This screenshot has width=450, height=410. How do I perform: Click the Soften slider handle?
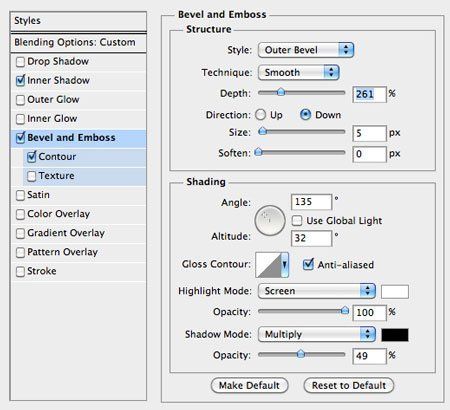(258, 152)
